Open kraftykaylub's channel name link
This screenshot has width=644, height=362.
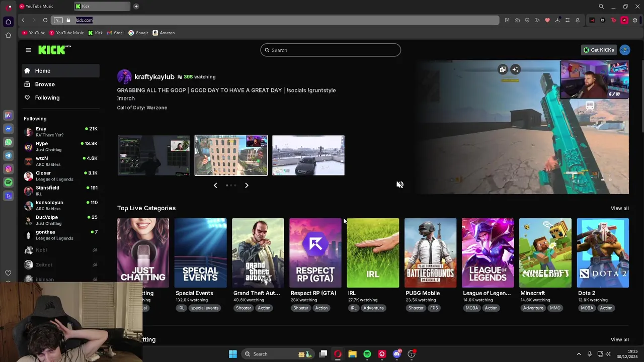point(154,77)
